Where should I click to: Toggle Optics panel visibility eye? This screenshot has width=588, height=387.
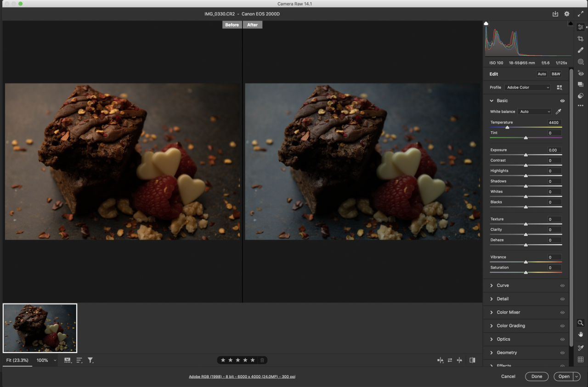[x=562, y=339]
